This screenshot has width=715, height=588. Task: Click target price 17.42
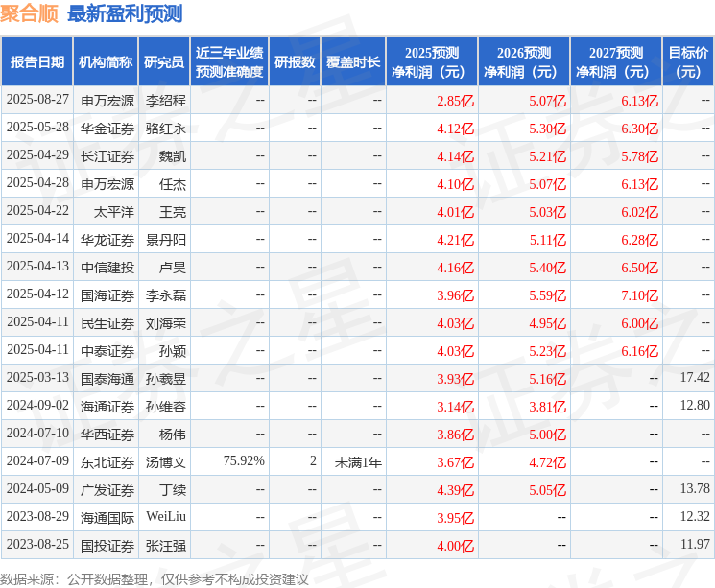point(695,377)
